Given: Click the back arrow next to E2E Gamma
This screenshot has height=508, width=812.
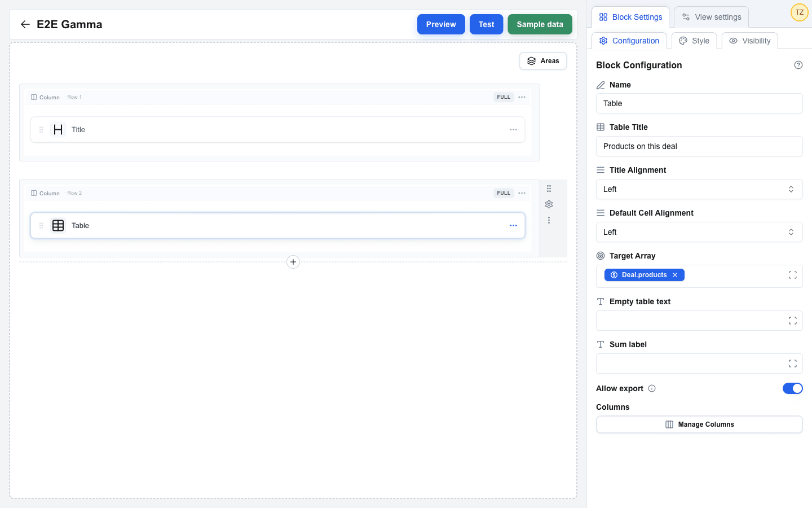Looking at the screenshot, I should (25, 24).
